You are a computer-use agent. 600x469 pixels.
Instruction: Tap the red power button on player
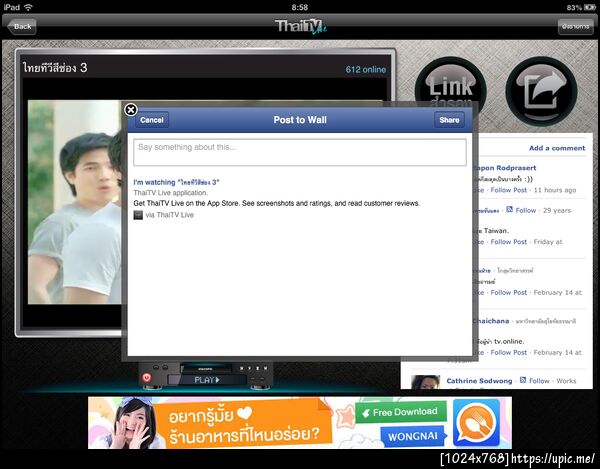tap(147, 378)
